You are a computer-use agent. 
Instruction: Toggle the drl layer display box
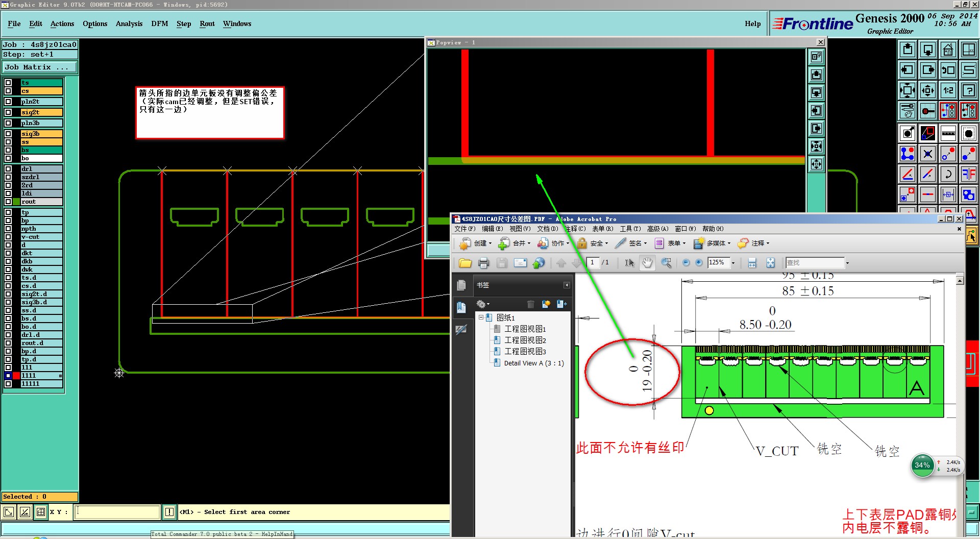point(8,169)
